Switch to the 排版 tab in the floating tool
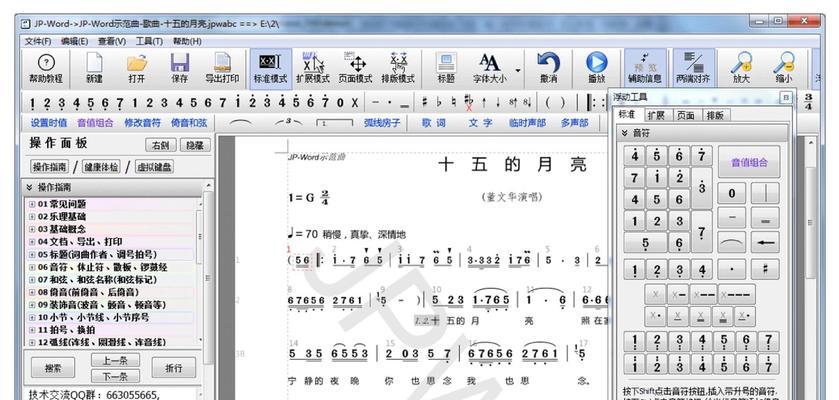The height and width of the screenshot is (400, 839). click(x=715, y=115)
